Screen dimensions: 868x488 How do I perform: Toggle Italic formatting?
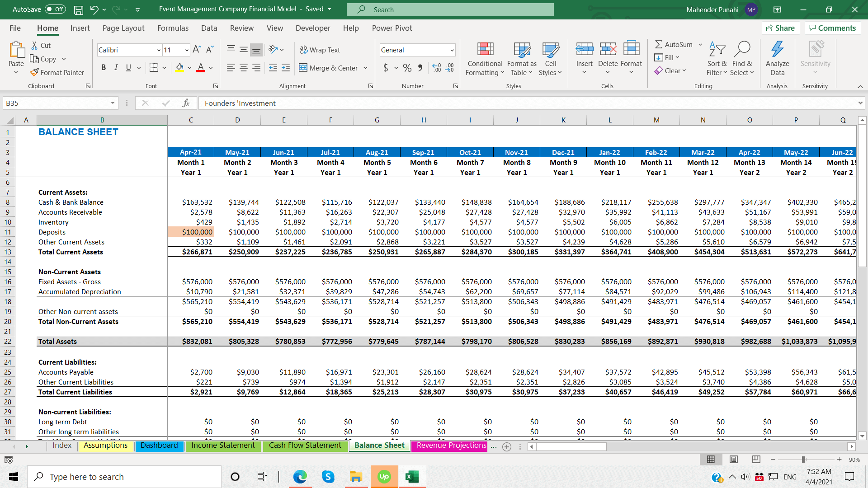116,68
